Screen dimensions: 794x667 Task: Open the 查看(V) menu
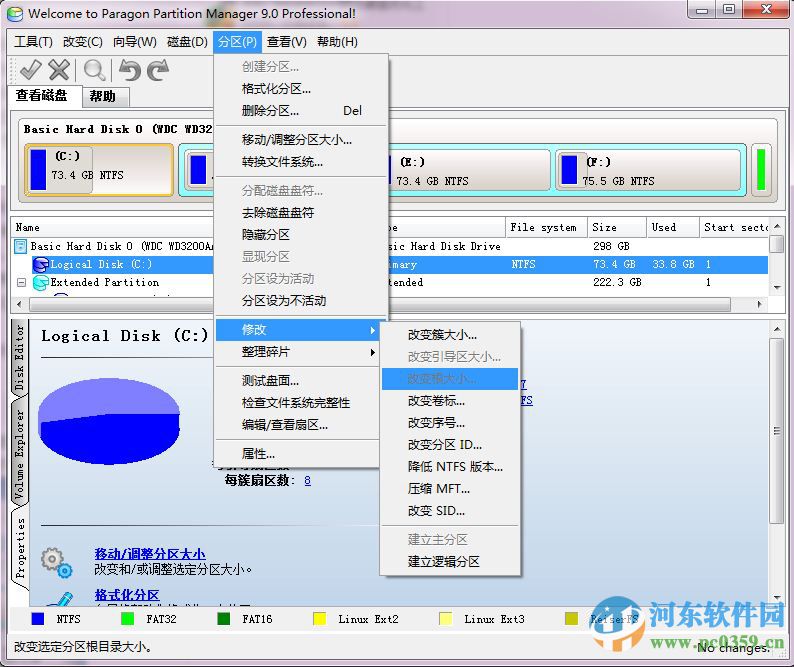(x=287, y=42)
